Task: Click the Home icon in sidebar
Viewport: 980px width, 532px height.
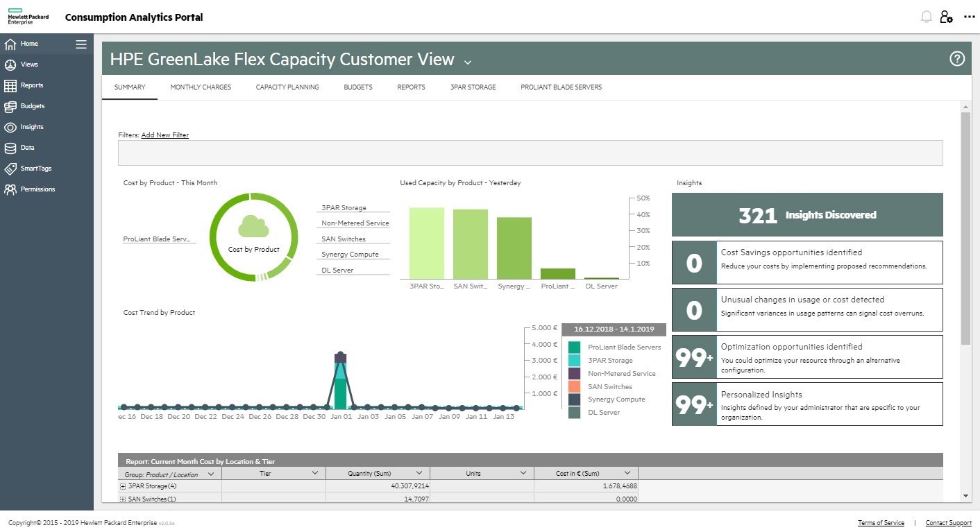Action: (10, 44)
